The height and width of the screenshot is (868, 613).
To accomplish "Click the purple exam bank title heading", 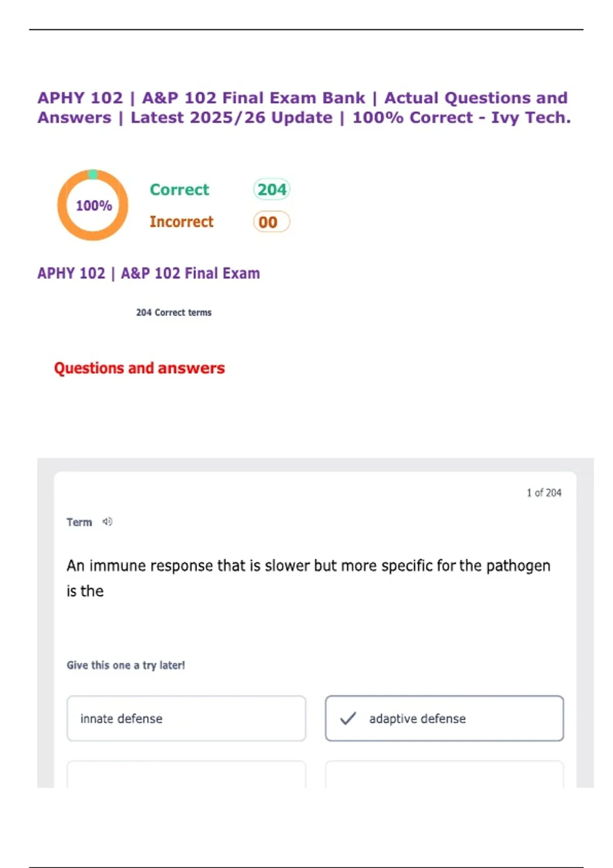I will (304, 108).
